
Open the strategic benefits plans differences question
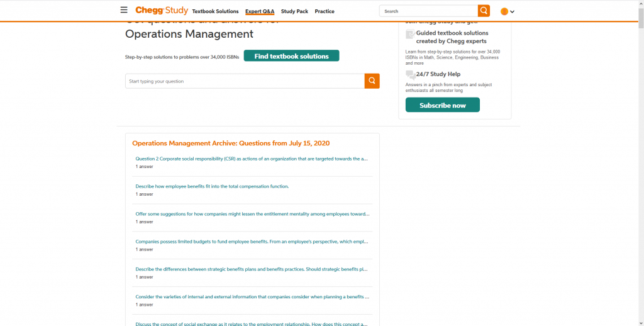252,269
